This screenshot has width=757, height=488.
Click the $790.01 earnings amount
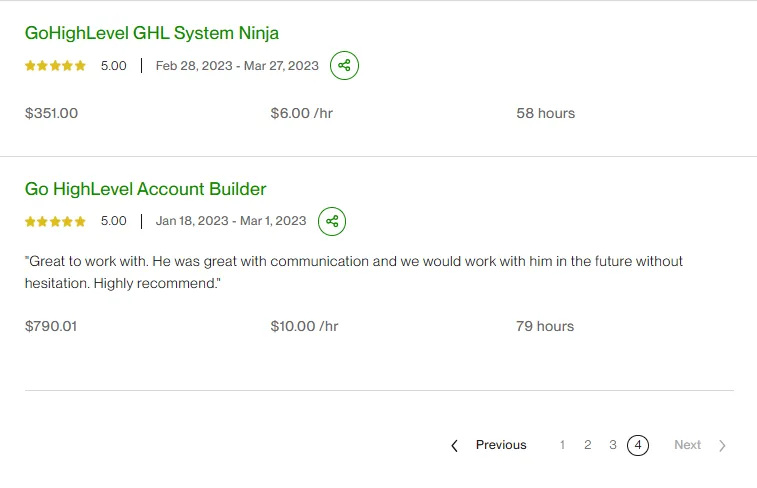click(51, 326)
